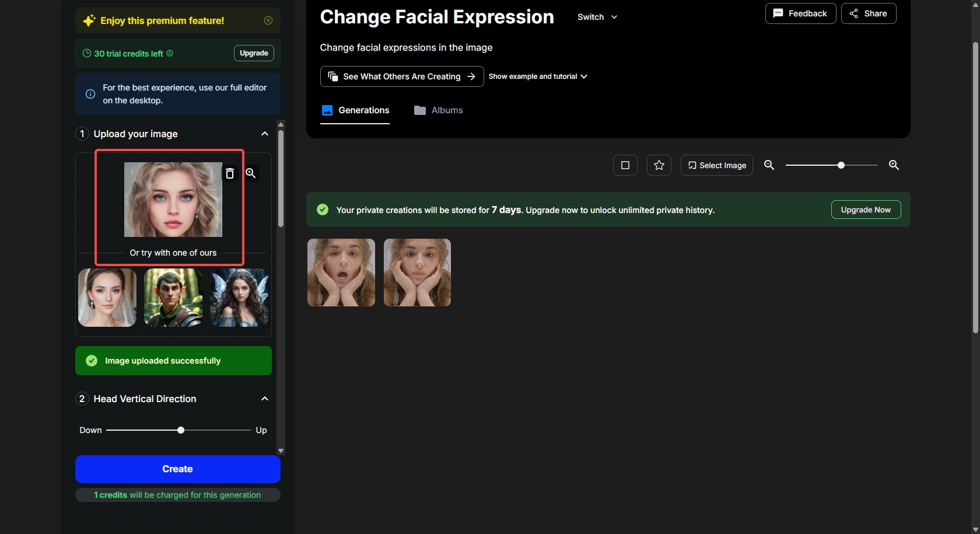The width and height of the screenshot is (980, 534).
Task: Click the zoom in magnifier icon
Action: pyautogui.click(x=894, y=165)
